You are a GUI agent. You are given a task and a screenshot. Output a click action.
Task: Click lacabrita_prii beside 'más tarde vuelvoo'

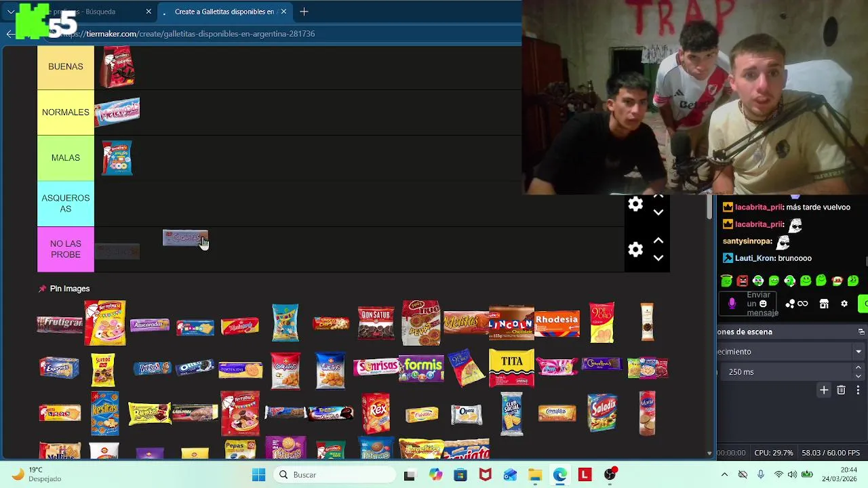pyautogui.click(x=759, y=207)
